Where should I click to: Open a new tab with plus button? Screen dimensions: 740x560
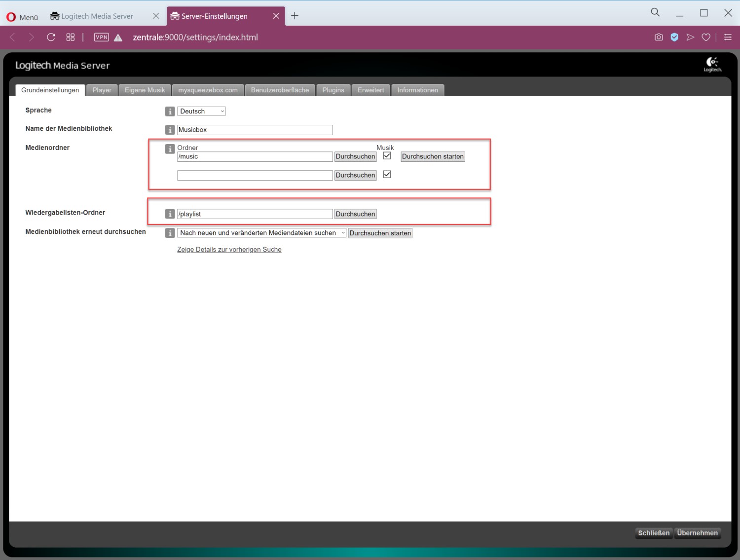(x=295, y=16)
